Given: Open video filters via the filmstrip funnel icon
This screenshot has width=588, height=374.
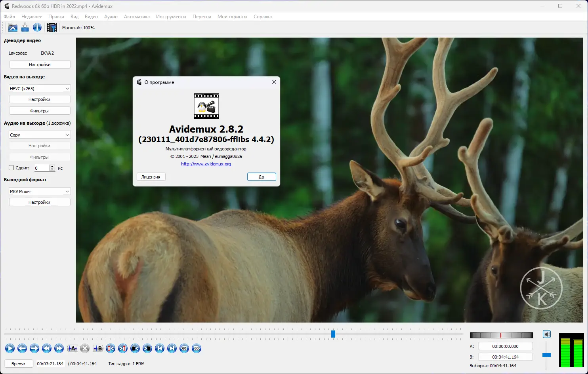Looking at the screenshot, I should 52,27.
